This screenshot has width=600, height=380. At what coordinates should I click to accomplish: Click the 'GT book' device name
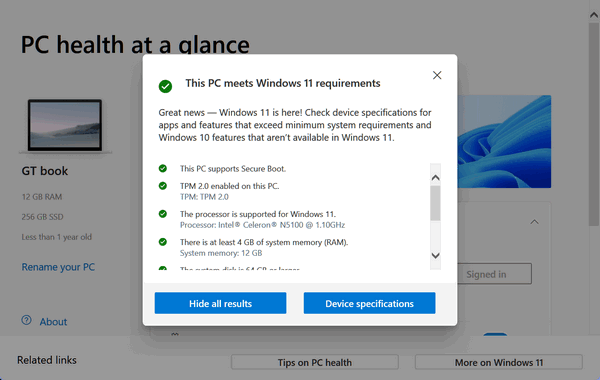[x=45, y=171]
